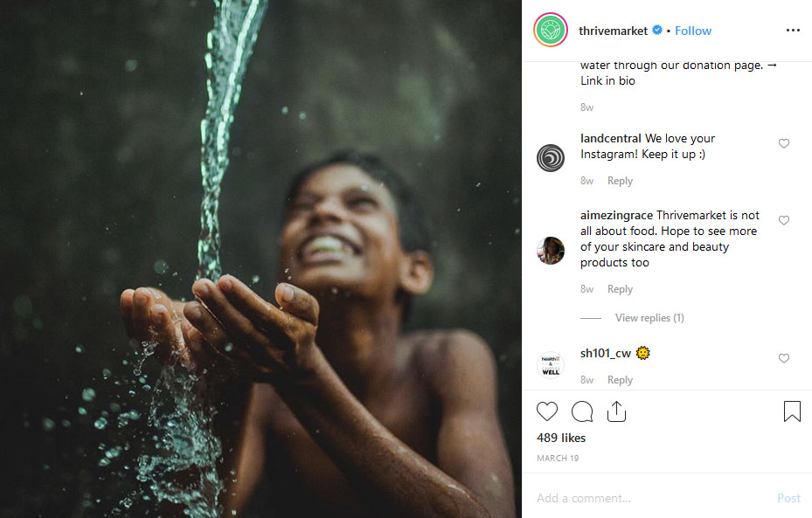Viewport: 812px width, 518px height.
Task: Reply to aimezingrace's comment
Action: 620,289
